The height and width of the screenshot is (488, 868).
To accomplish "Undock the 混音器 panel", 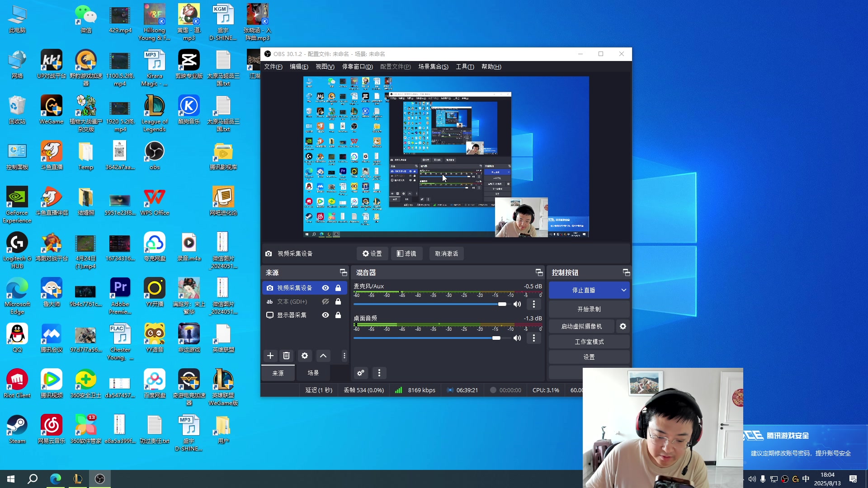I will 539,272.
